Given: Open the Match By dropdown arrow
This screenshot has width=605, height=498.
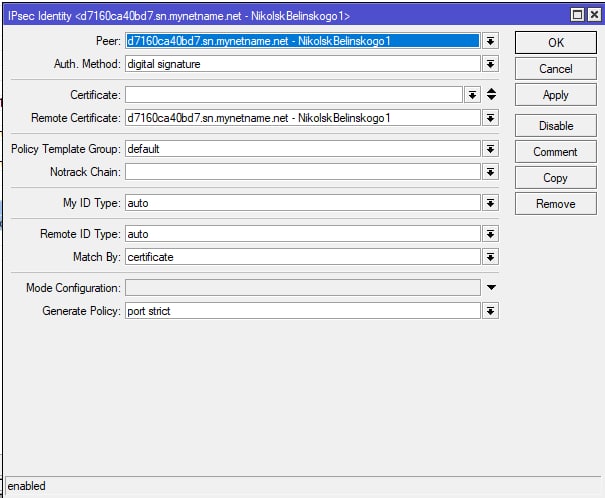Looking at the screenshot, I should pyautogui.click(x=490, y=257).
